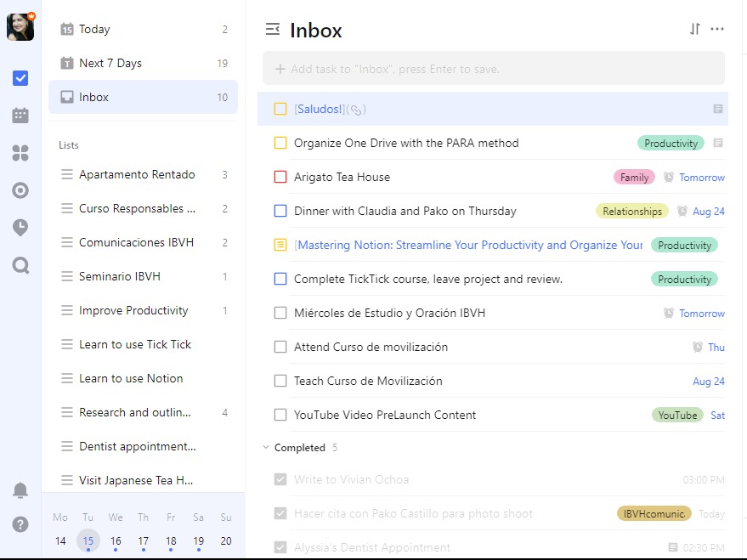Click Tomorrow due date on Arigato Tea House
The width and height of the screenshot is (747, 560).
click(x=702, y=177)
